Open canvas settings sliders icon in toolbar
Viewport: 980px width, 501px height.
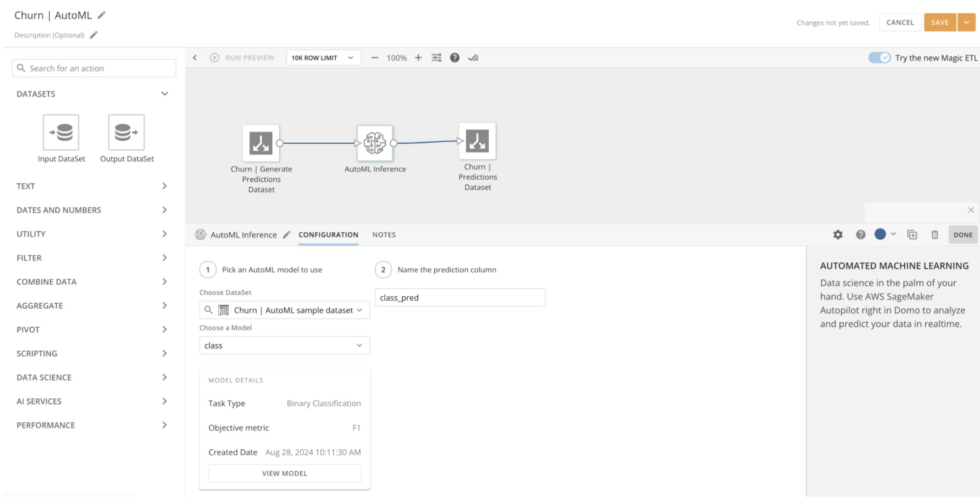436,58
